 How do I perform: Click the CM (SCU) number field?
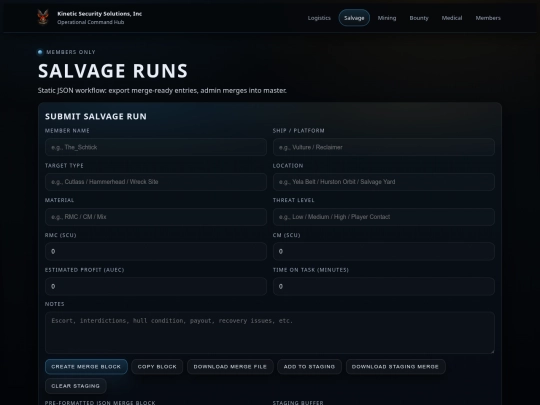coord(384,251)
